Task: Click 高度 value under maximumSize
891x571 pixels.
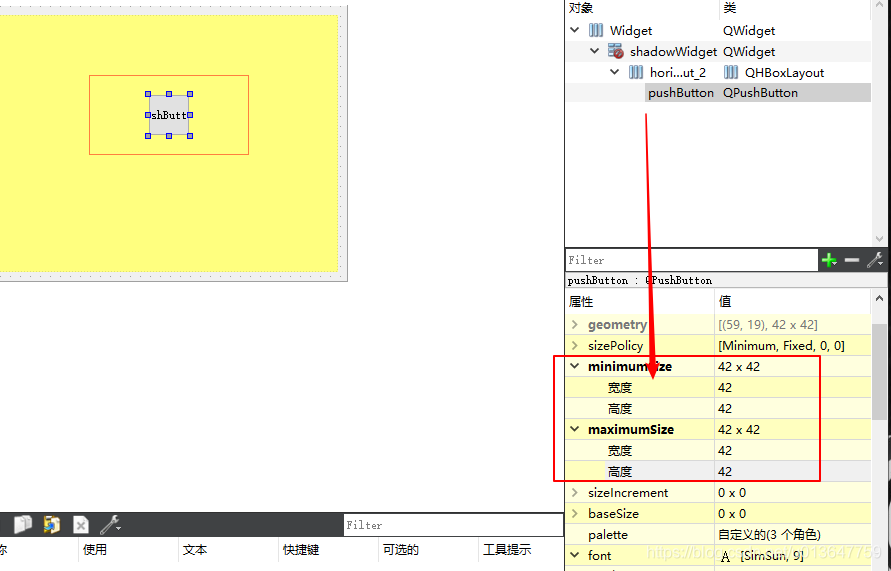Action: pos(725,472)
